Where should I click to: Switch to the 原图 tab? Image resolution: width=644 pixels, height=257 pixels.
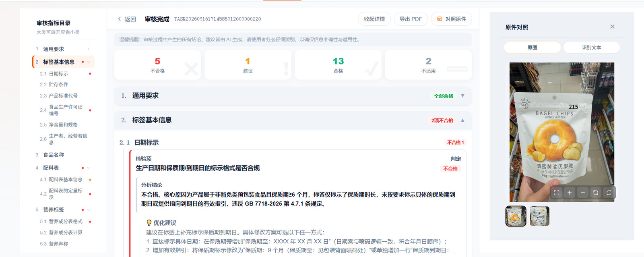(532, 47)
